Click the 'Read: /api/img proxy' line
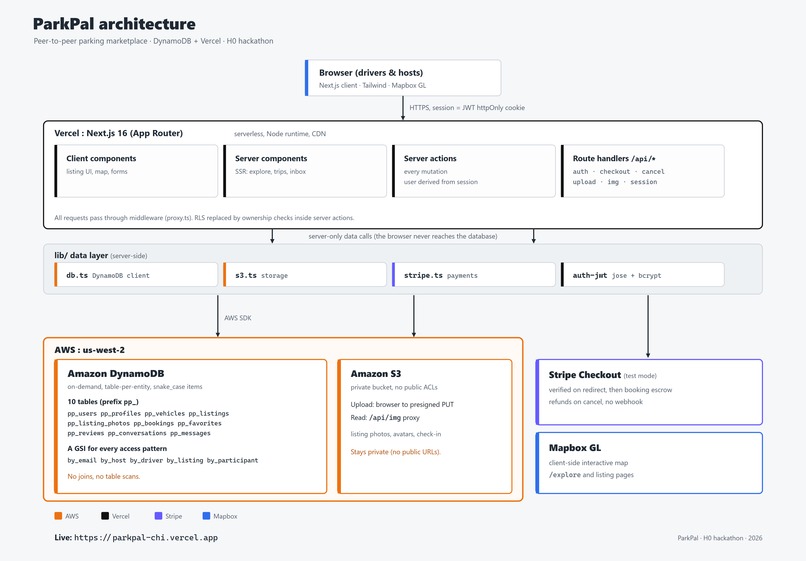Screen dimensions: 806x561 [x=385, y=418]
